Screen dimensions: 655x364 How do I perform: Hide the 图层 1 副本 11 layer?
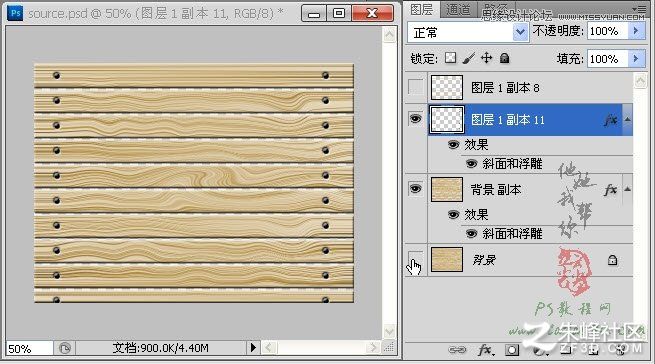point(415,119)
